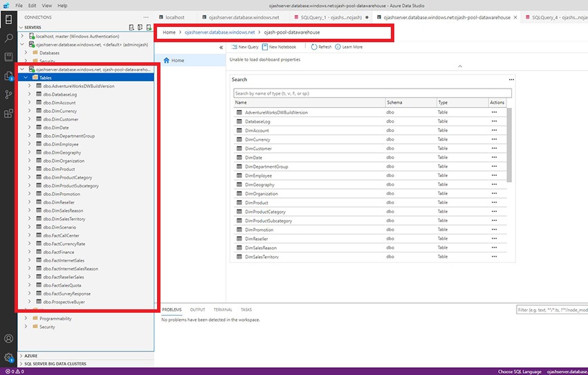Click the search by name input field
Screen dimensions: 588x375
pos(372,93)
